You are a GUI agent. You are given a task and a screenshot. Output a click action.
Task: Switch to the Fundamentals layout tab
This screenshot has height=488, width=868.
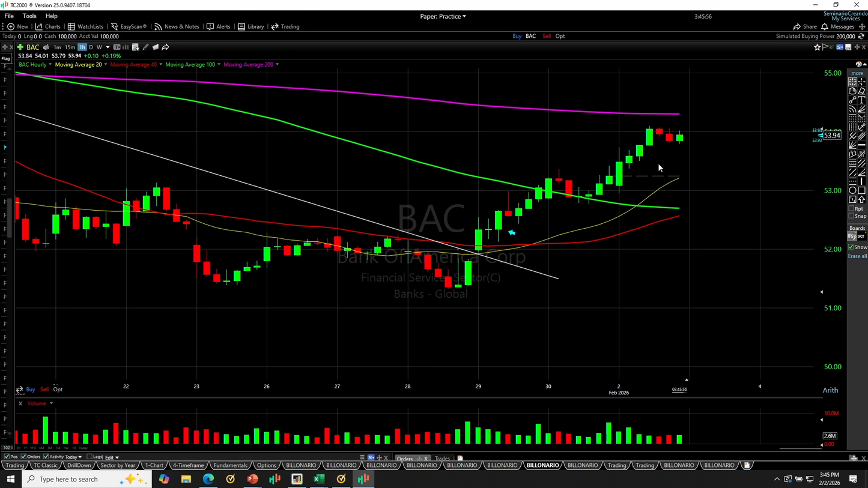(230, 465)
